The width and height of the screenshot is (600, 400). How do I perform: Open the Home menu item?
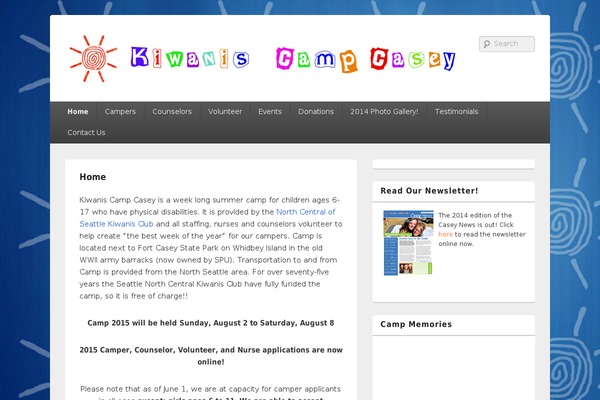point(78,111)
